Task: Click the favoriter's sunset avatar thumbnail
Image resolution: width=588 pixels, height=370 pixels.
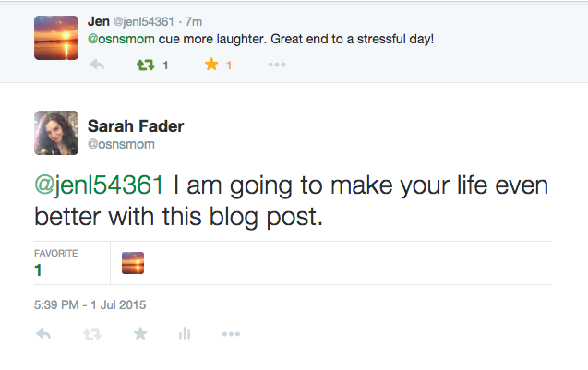Action: point(133,264)
